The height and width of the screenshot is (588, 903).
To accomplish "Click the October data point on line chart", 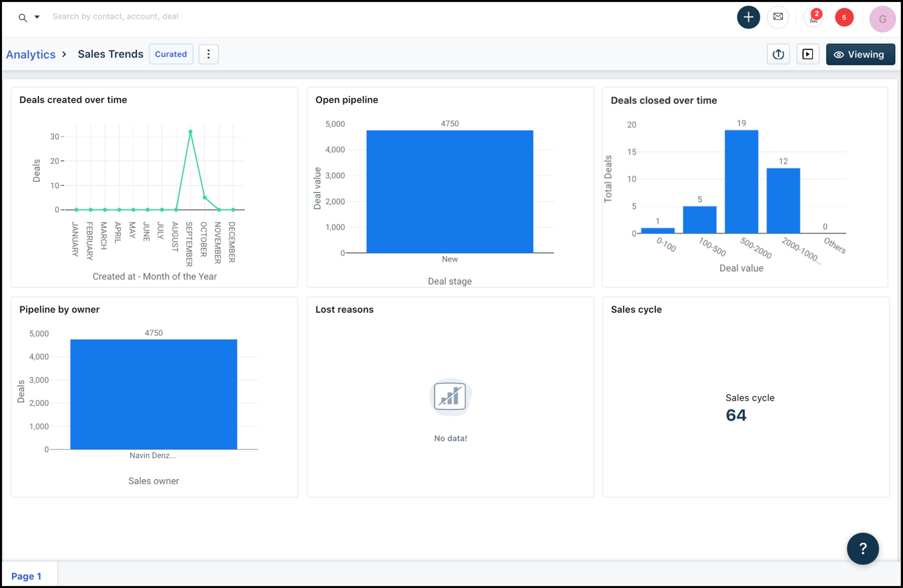I will [204, 198].
